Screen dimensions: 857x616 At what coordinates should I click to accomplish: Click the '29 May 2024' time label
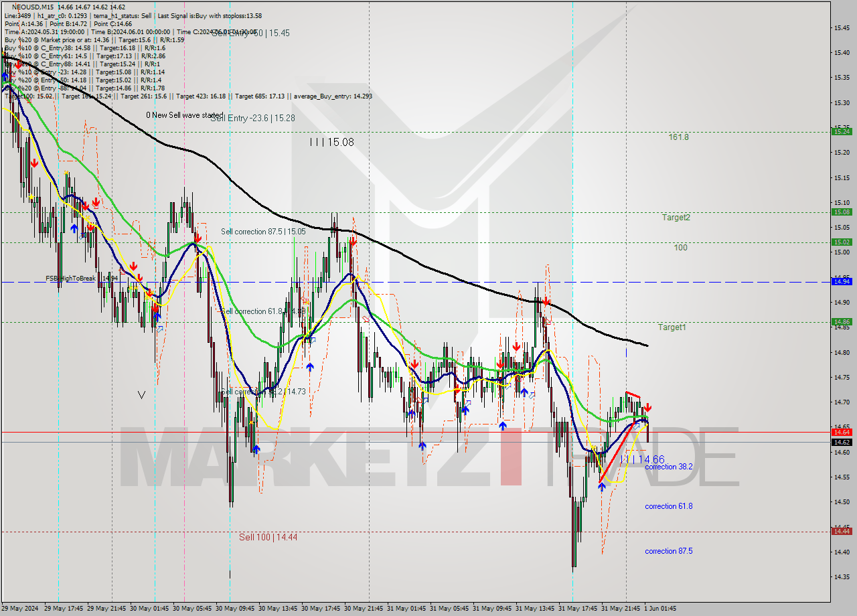pos(21,609)
